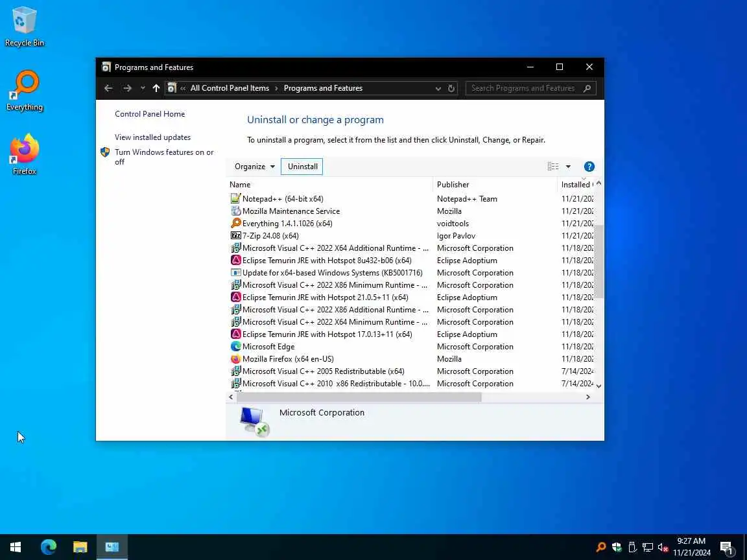Viewport: 747px width, 560px height.
Task: Click the list scroll up arrow
Action: click(x=599, y=183)
